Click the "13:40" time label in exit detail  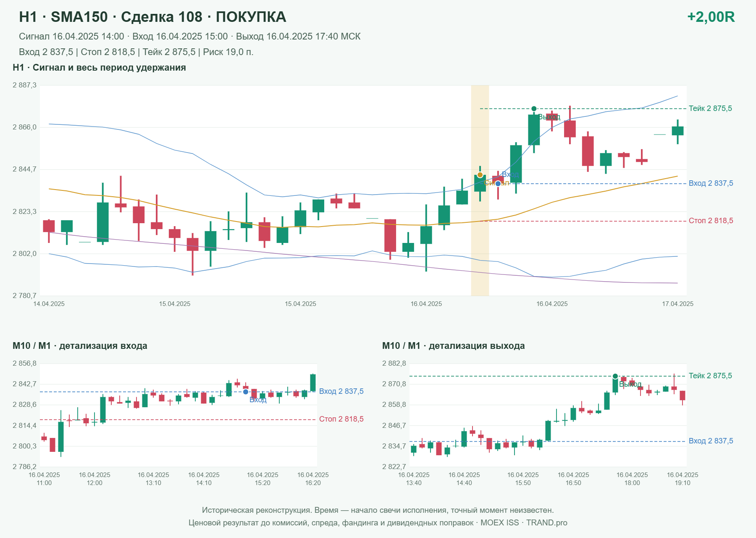tap(414, 483)
